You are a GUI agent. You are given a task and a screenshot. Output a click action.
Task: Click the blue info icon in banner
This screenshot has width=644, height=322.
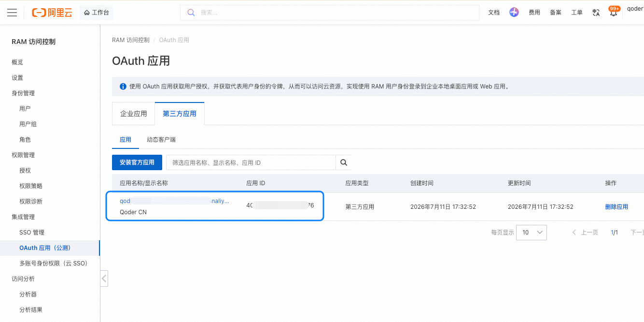(123, 87)
